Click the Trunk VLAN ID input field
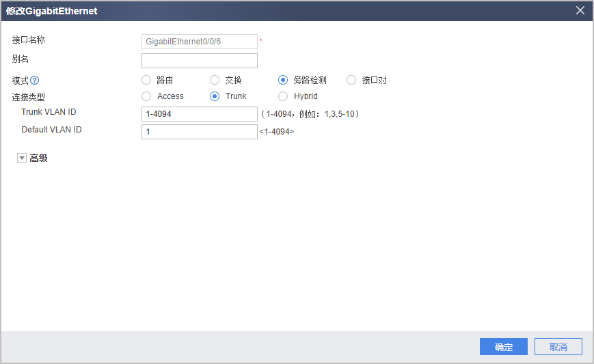The image size is (594, 364). 200,114
